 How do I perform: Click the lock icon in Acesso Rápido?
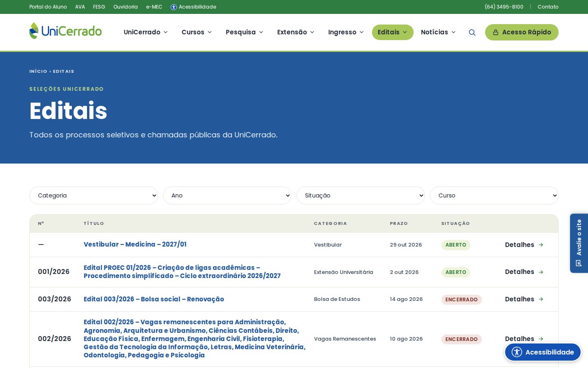496,32
